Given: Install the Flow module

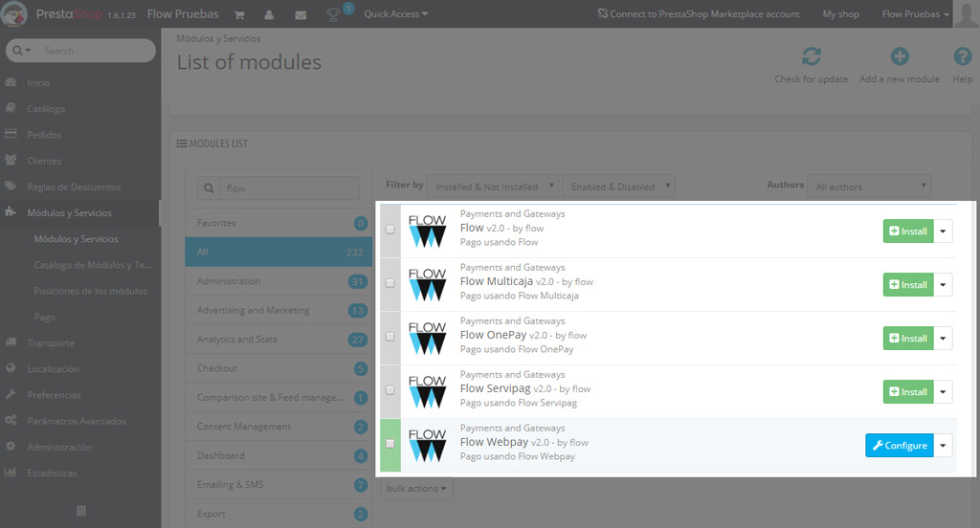Looking at the screenshot, I should (x=908, y=231).
